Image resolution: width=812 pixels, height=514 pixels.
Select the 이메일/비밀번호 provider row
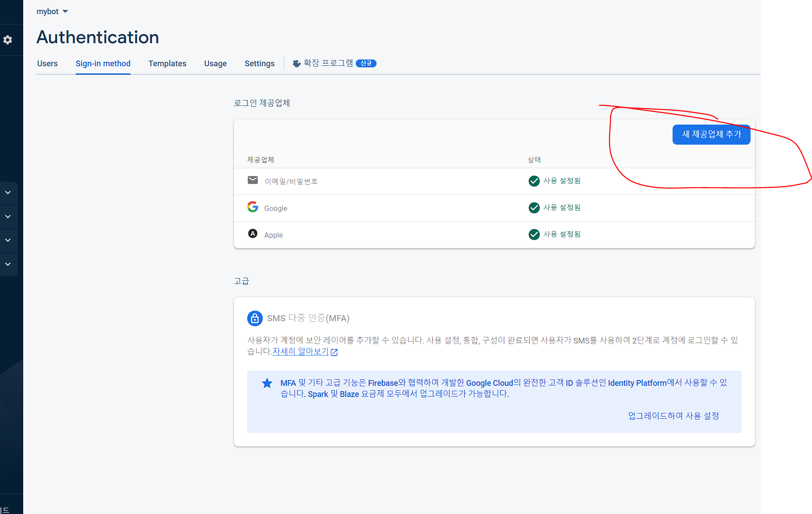click(x=494, y=181)
